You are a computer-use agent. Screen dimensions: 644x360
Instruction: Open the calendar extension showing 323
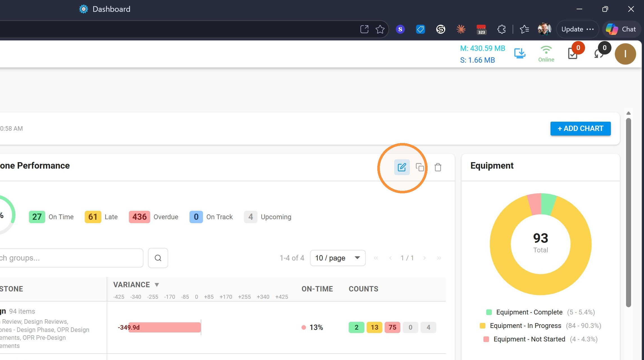tap(481, 30)
